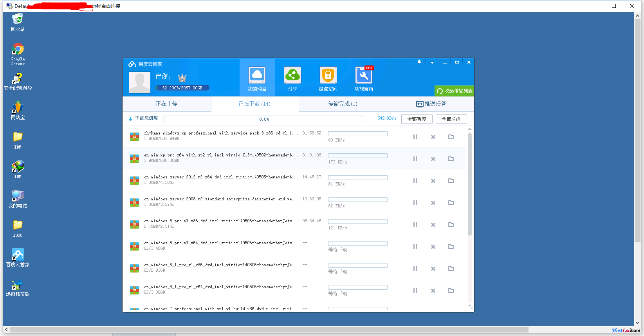Pause cn_windows_8_1_pro_vl_x86 download
The width and height of the screenshot is (644, 336).
tap(415, 269)
